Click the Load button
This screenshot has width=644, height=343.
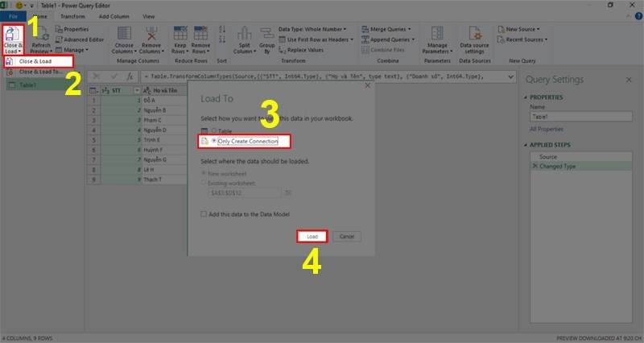312,236
